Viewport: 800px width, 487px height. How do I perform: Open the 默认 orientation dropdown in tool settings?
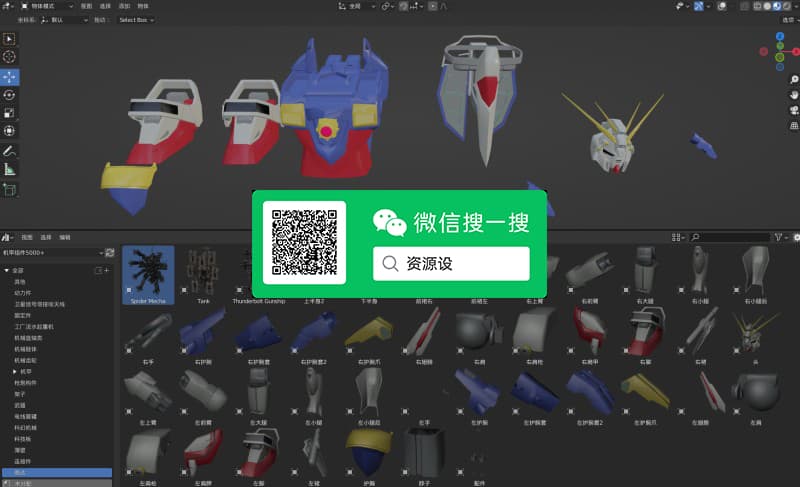coord(64,20)
